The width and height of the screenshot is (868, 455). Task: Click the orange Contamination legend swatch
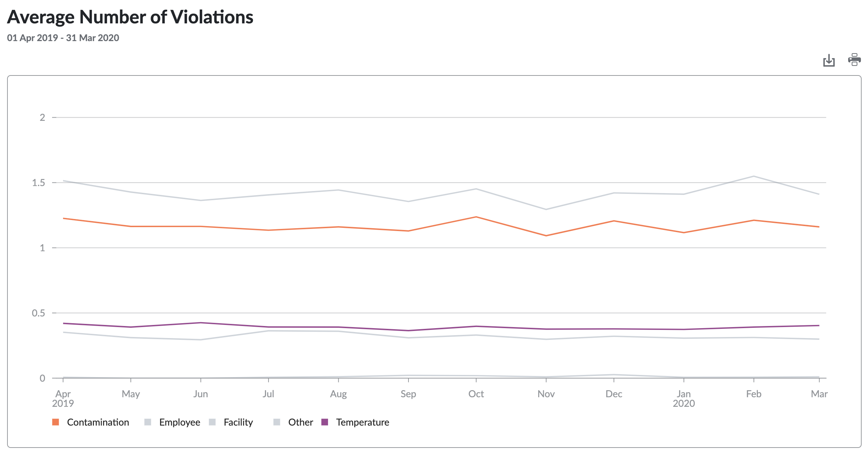(56, 422)
